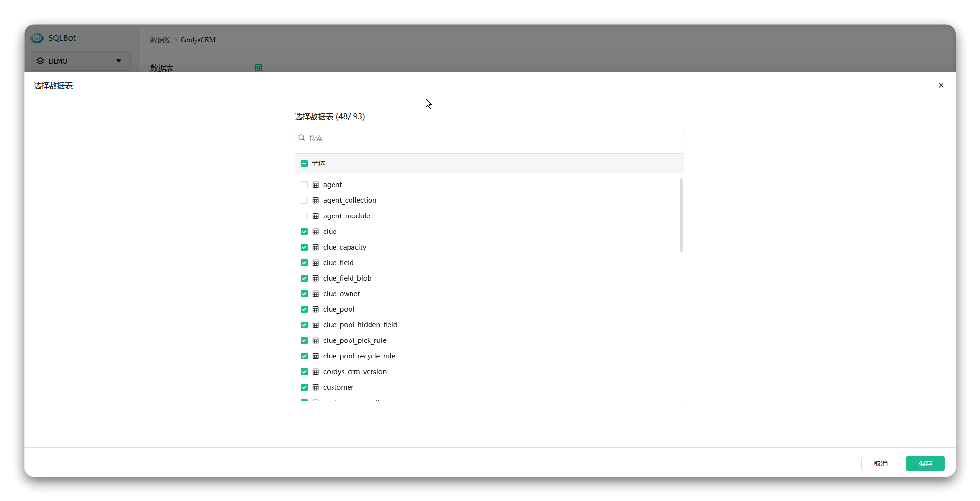
Task: Disable the clue_field_blob table checkbox
Action: [304, 278]
